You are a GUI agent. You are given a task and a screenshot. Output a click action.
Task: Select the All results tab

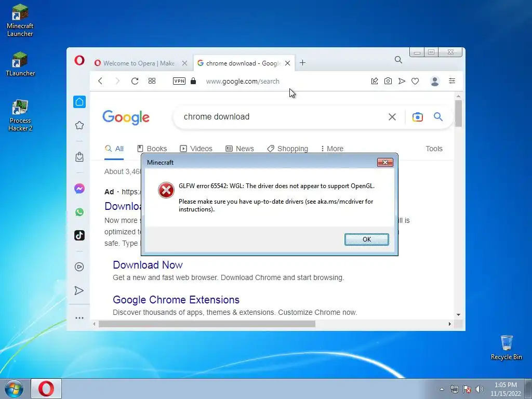point(114,149)
